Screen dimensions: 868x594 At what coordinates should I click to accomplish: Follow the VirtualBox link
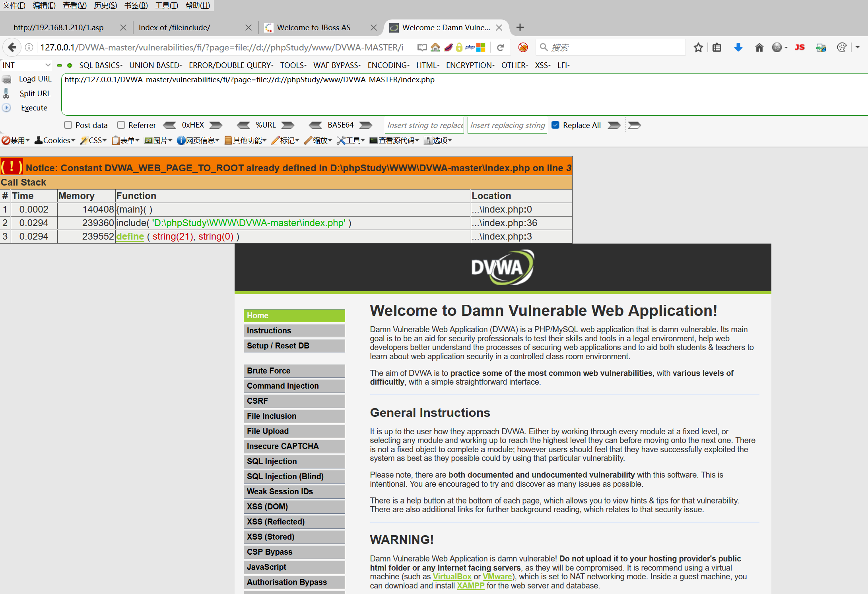452,577
